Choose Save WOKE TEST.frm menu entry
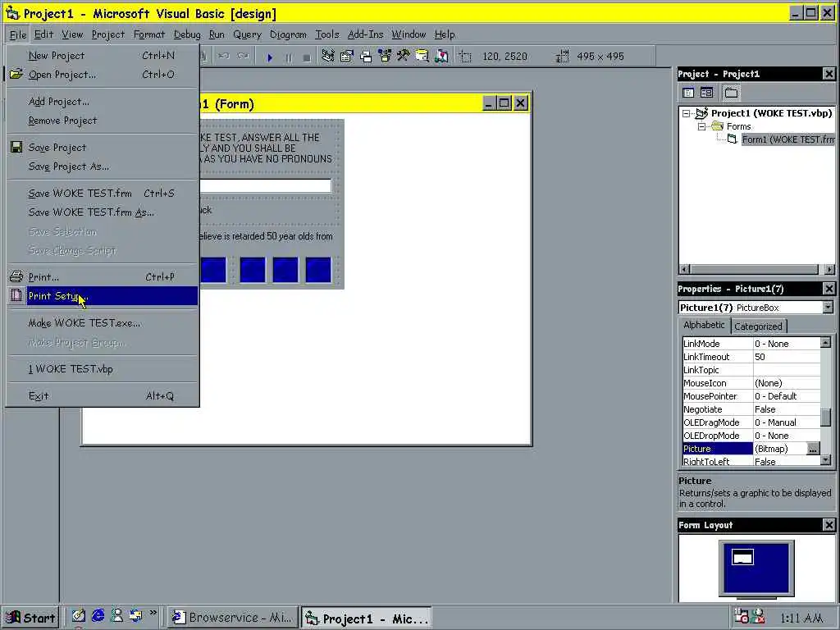Viewport: 840px width, 630px height. coord(102,194)
